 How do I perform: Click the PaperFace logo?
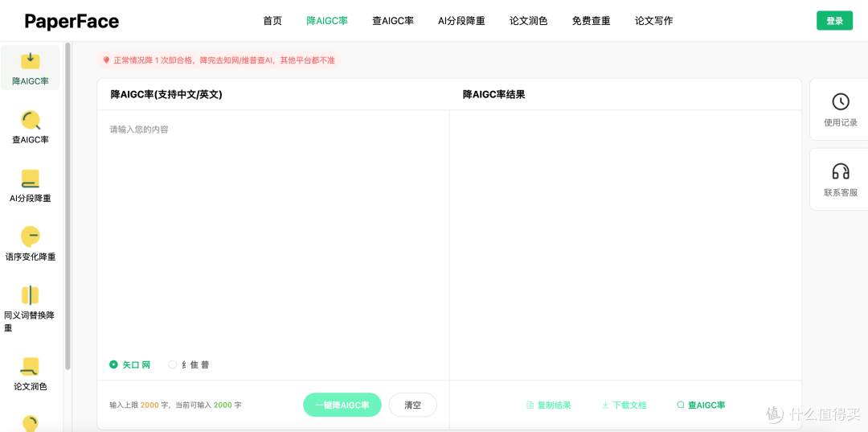pos(72,21)
